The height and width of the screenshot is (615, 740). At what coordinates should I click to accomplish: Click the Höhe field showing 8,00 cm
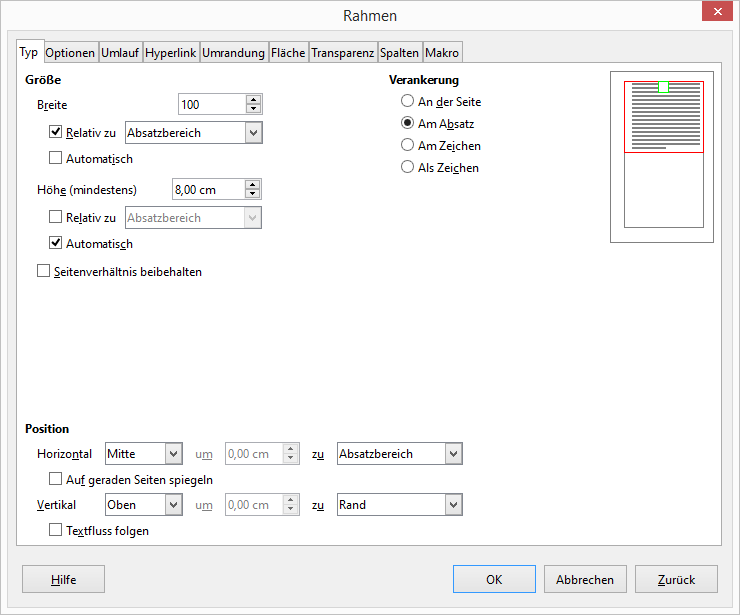209,189
